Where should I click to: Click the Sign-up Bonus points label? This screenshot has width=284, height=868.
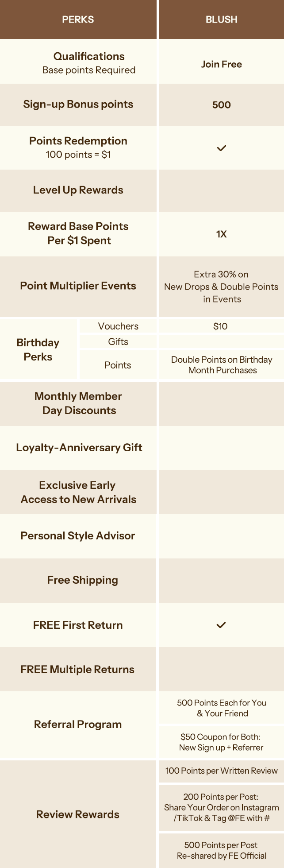pyautogui.click(x=78, y=105)
